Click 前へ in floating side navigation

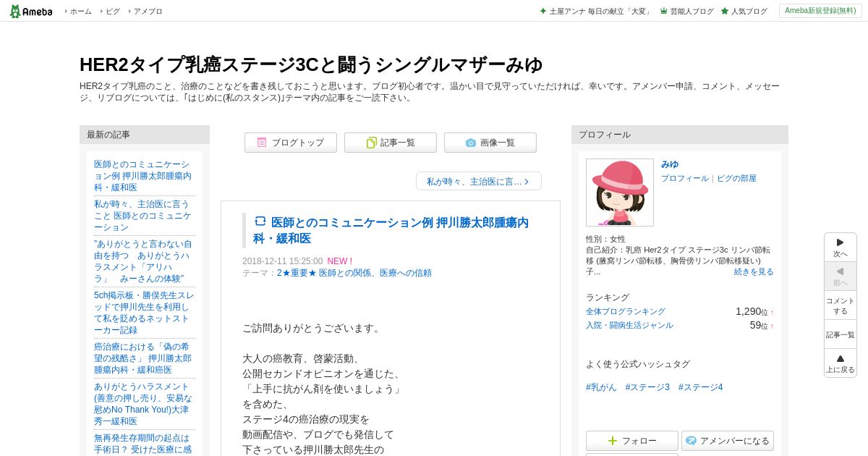pos(841,276)
